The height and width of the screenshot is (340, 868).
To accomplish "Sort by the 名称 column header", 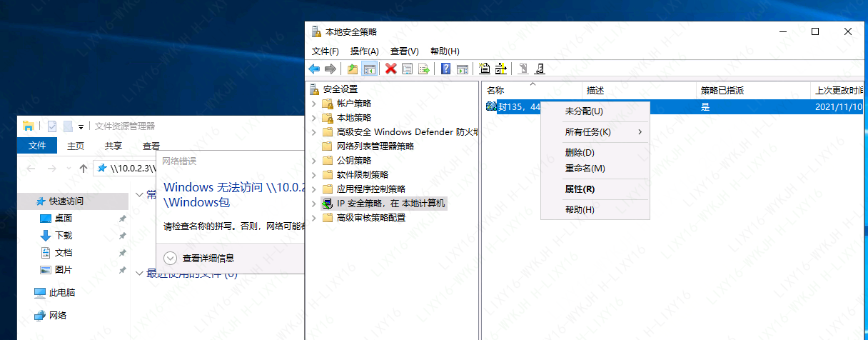I will [x=532, y=91].
